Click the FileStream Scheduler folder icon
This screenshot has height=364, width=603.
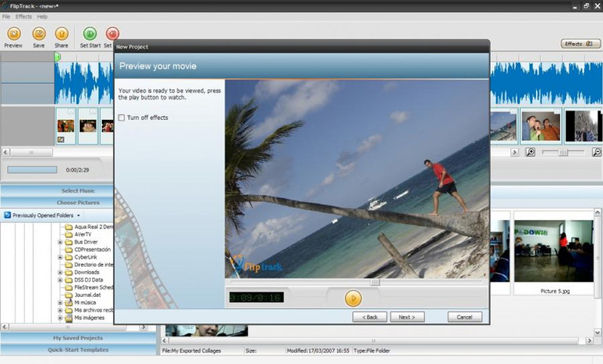69,288
